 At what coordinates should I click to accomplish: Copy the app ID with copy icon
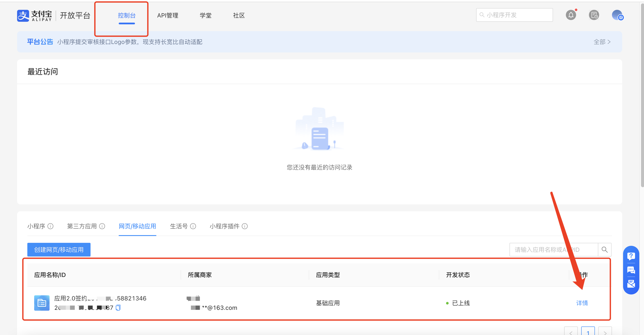point(118,307)
